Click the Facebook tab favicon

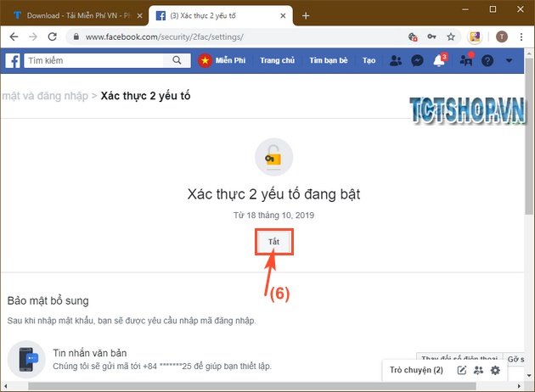coord(160,15)
